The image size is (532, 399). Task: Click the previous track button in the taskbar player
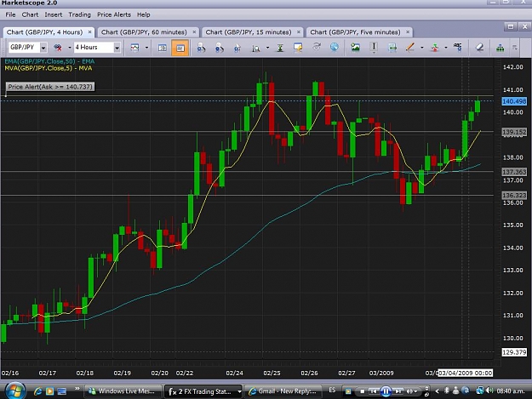(x=374, y=391)
